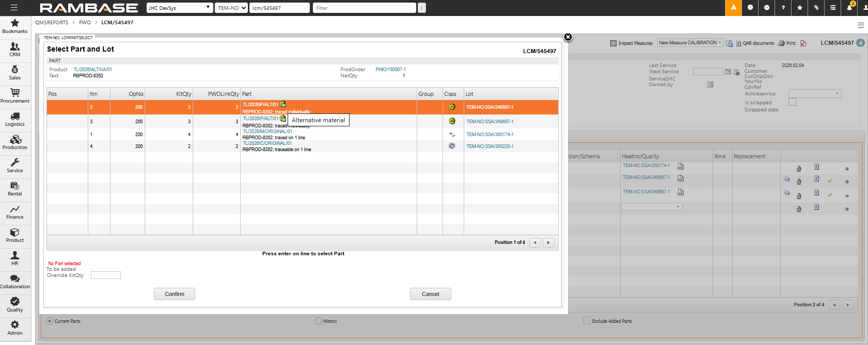Tick the Exclude Added Parts checkbox

(587, 321)
